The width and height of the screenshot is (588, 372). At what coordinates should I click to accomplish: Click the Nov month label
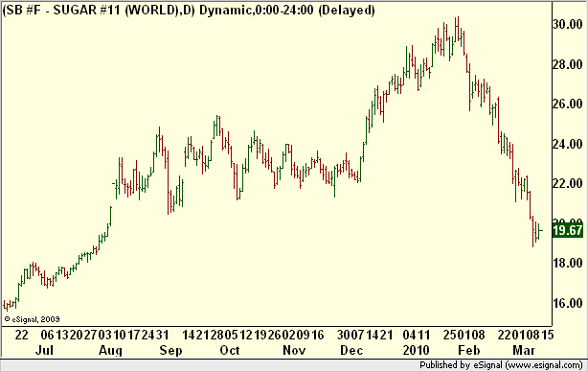[x=294, y=350]
